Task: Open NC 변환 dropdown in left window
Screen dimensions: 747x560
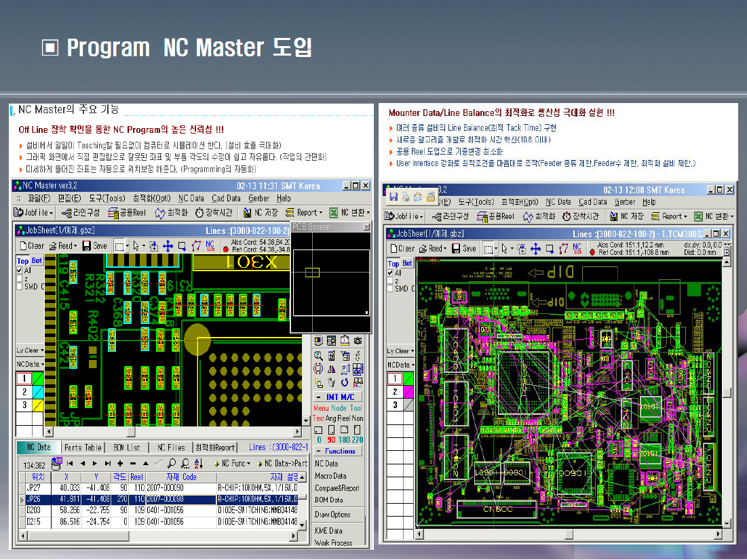Action: point(349,213)
